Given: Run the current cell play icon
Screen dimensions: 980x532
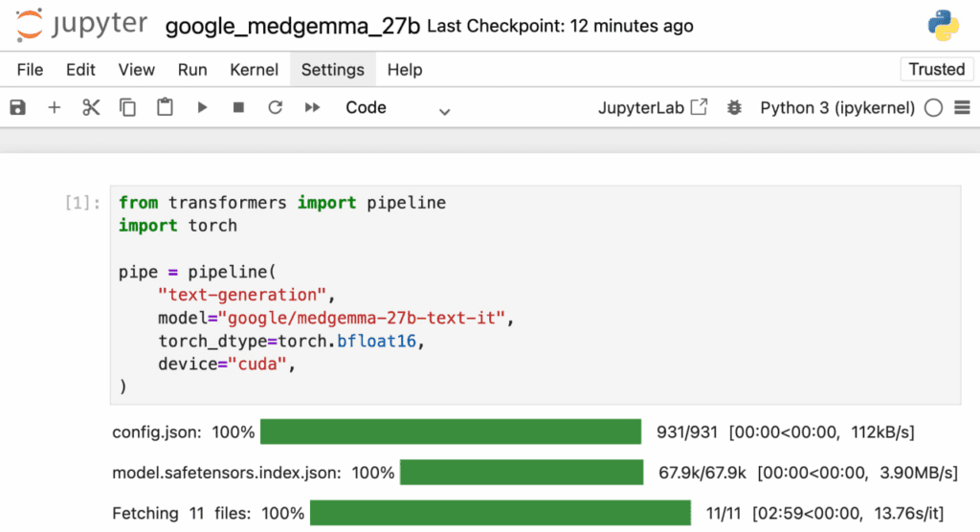Looking at the screenshot, I should (202, 108).
